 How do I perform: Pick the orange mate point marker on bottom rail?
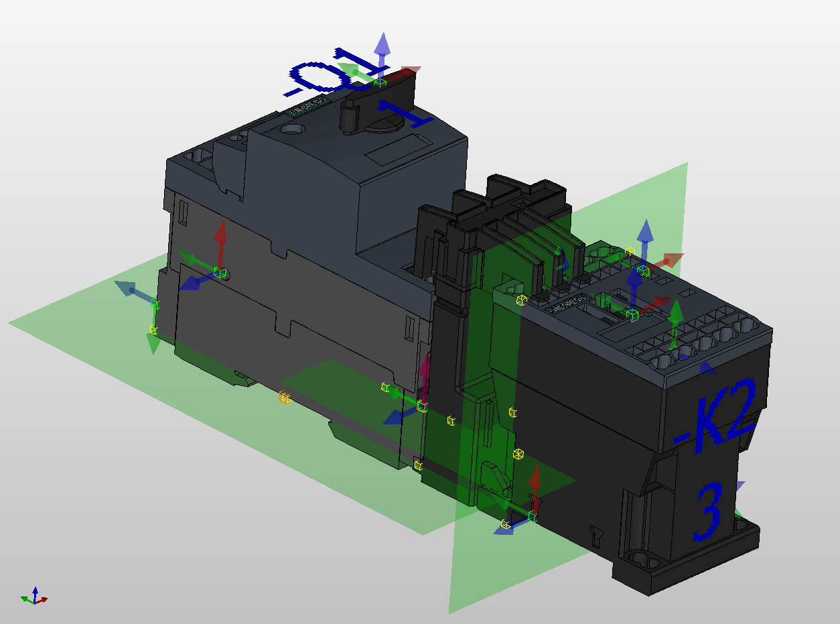(x=285, y=398)
